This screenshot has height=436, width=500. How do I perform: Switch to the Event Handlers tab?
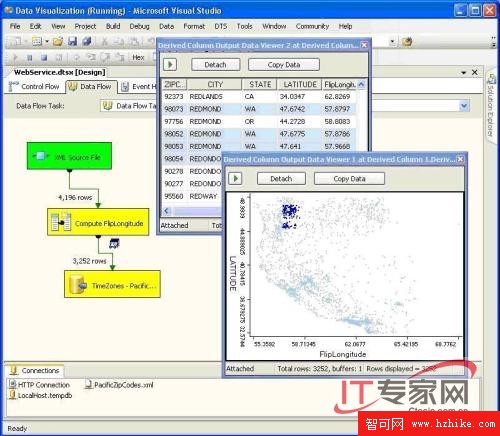pos(138,87)
